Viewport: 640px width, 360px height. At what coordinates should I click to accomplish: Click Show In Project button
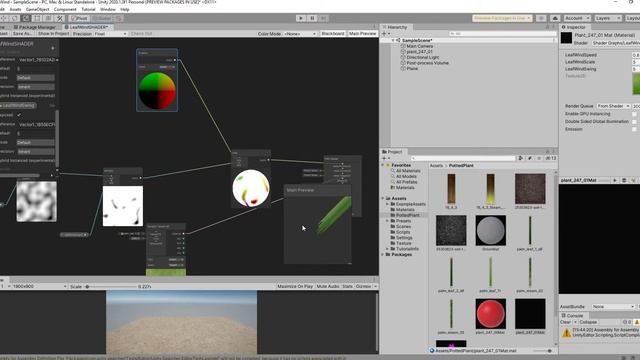tap(53, 34)
